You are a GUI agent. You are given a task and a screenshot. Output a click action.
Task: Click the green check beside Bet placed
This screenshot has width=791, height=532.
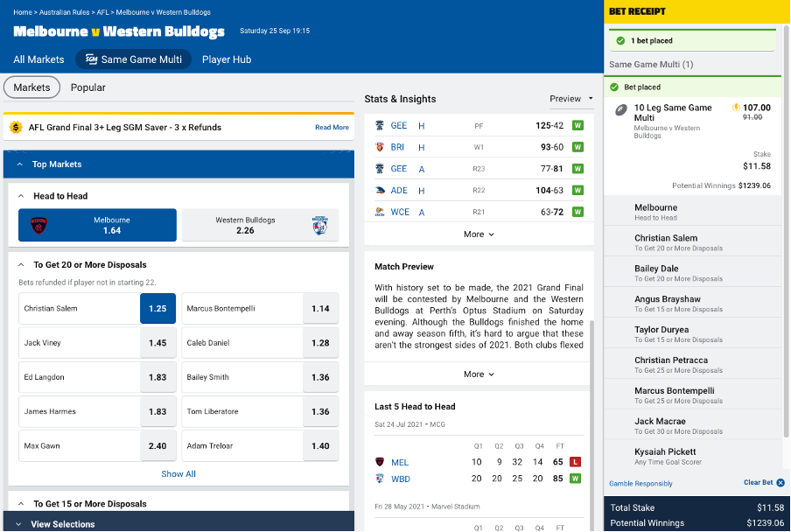pos(614,87)
